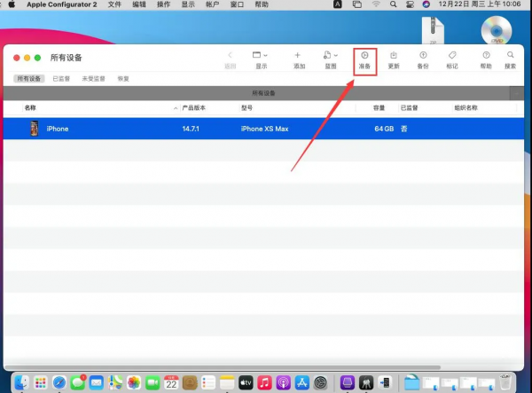Open Finder from the Dock
This screenshot has width=532, height=393.
tap(22, 383)
